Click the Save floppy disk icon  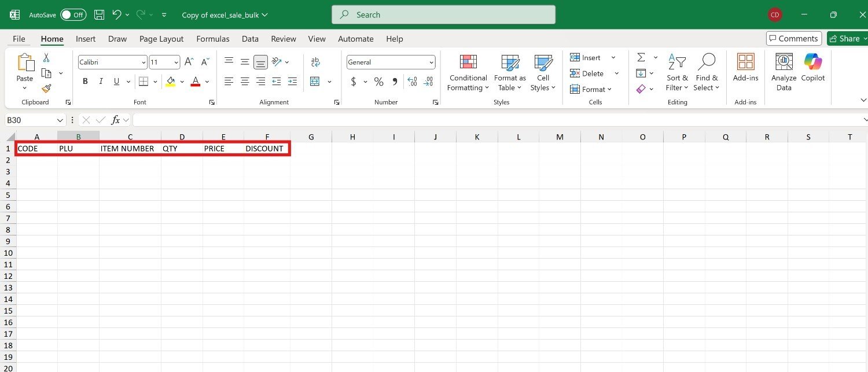(99, 15)
